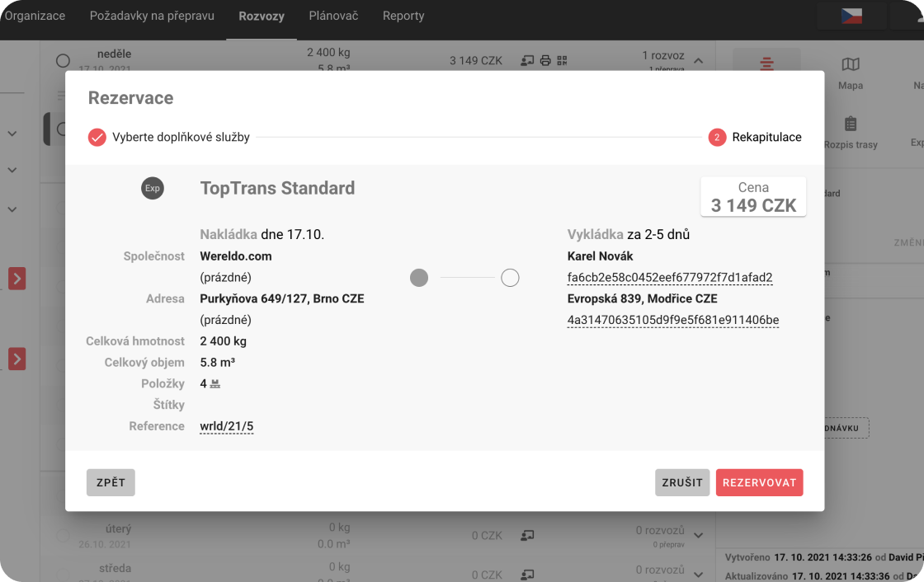Screen dimensions: 924x582
Task: Open the Mapa panel icon
Action: (x=851, y=64)
